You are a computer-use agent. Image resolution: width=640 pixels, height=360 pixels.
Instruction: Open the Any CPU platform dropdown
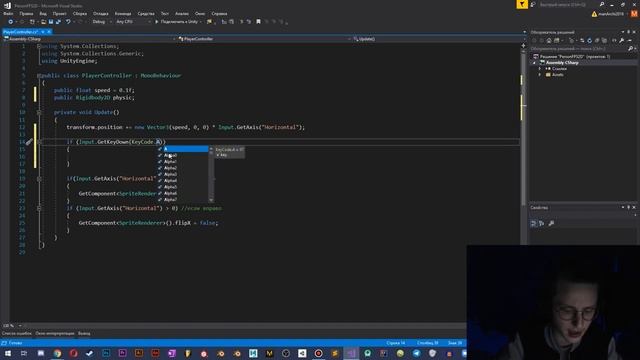pos(133,22)
